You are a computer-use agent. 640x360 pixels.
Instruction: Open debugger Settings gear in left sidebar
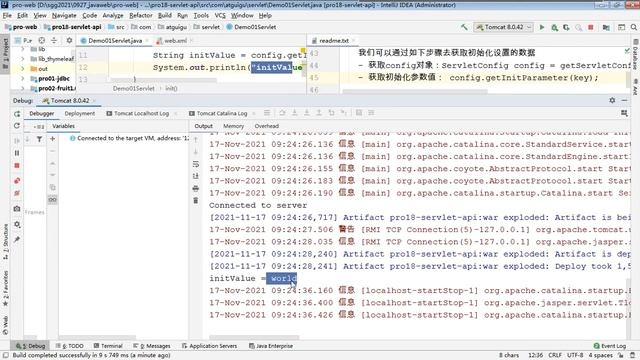tap(17, 224)
